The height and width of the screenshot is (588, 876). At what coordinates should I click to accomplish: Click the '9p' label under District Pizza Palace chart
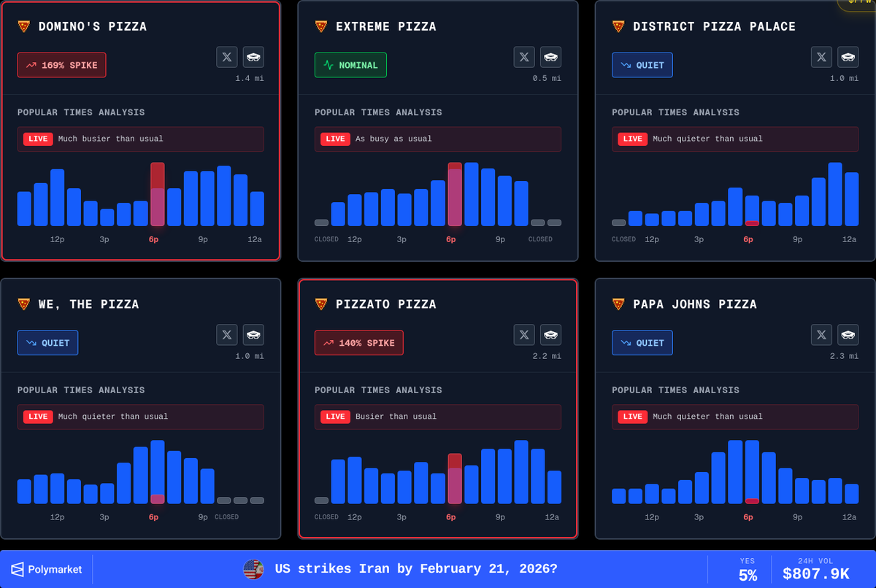click(x=797, y=239)
